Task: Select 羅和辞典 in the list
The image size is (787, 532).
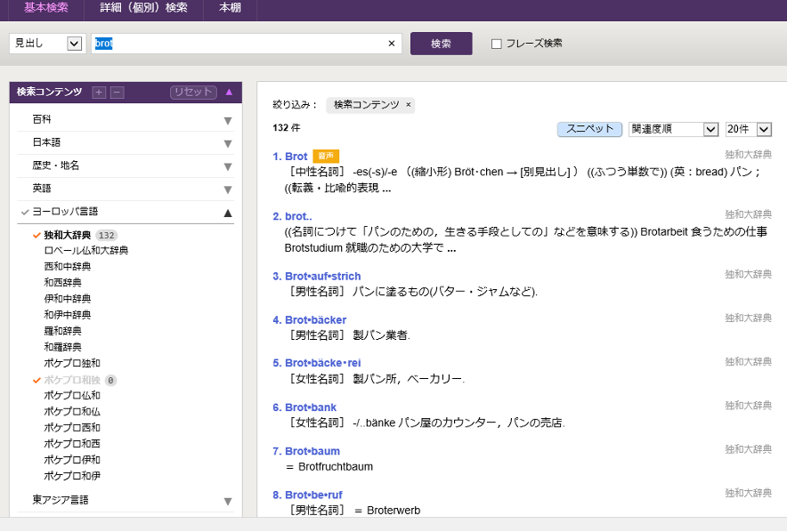Action: pyautogui.click(x=62, y=331)
